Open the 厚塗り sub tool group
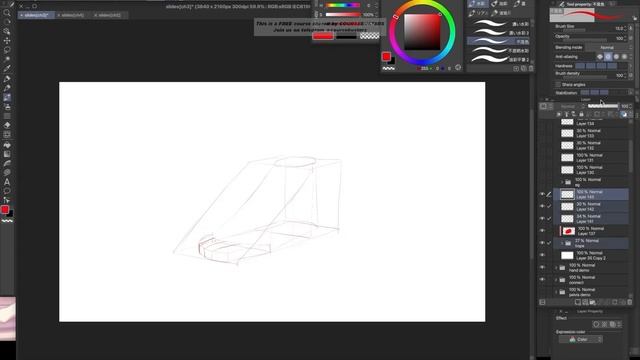Screen dimensions: 640x360 point(501,13)
